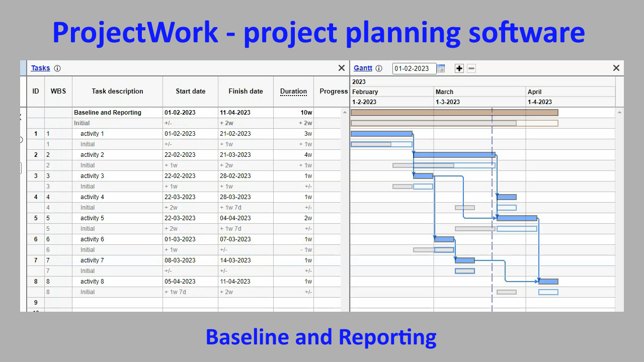
Task: Select the activity 6 Gantt bar
Action: point(444,239)
